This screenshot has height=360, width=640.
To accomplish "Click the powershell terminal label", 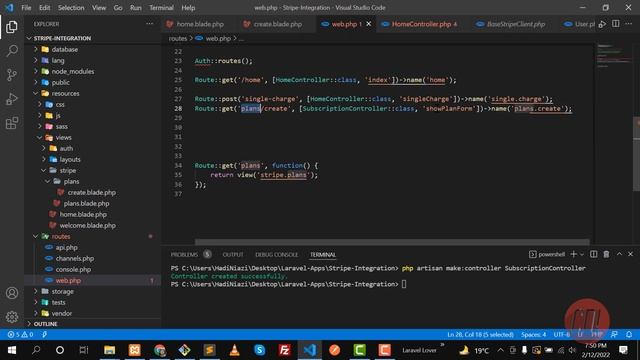I will [x=547, y=254].
